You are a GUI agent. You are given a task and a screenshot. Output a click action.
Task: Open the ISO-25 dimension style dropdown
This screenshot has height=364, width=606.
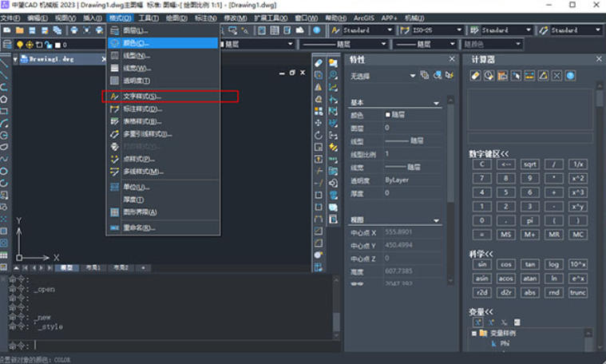459,30
